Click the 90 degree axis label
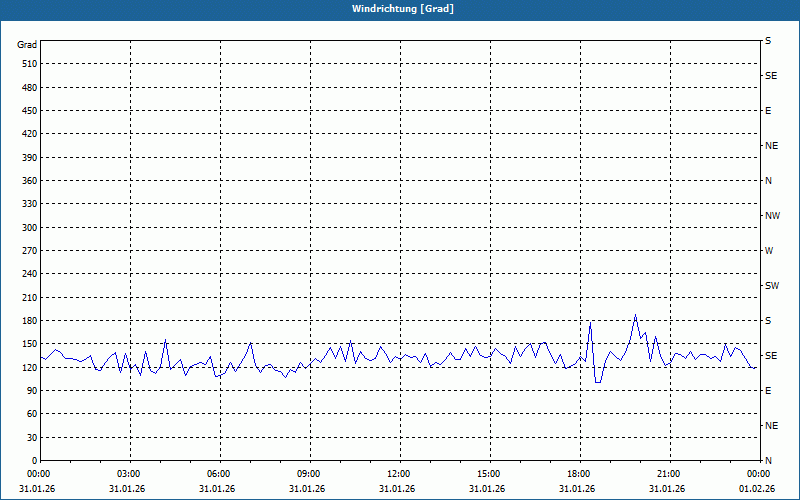 point(32,391)
